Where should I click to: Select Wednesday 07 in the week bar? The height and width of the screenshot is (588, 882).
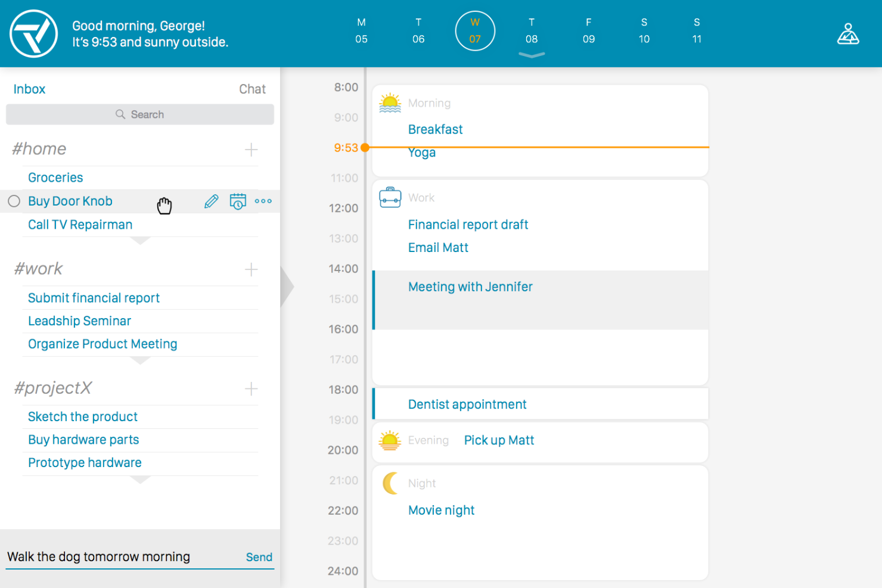[475, 31]
